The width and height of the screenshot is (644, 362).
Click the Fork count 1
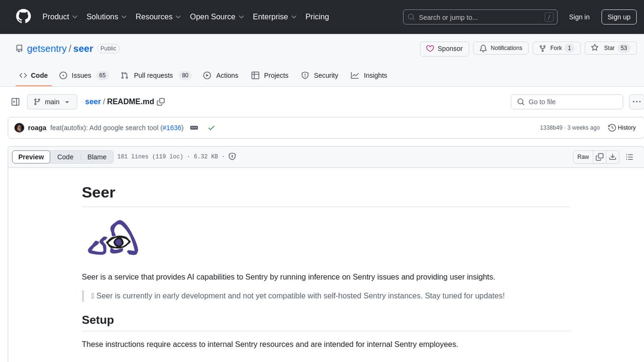570,48
